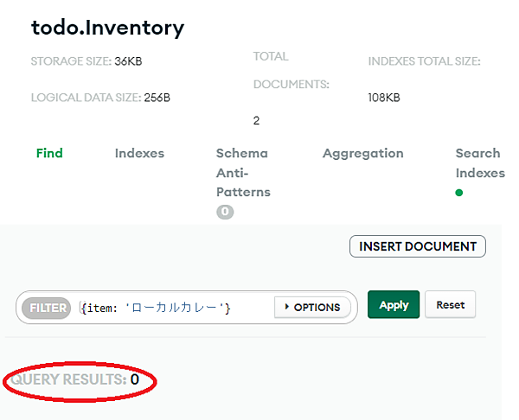Click the INDEXES TOTAL SIZE label

[424, 61]
